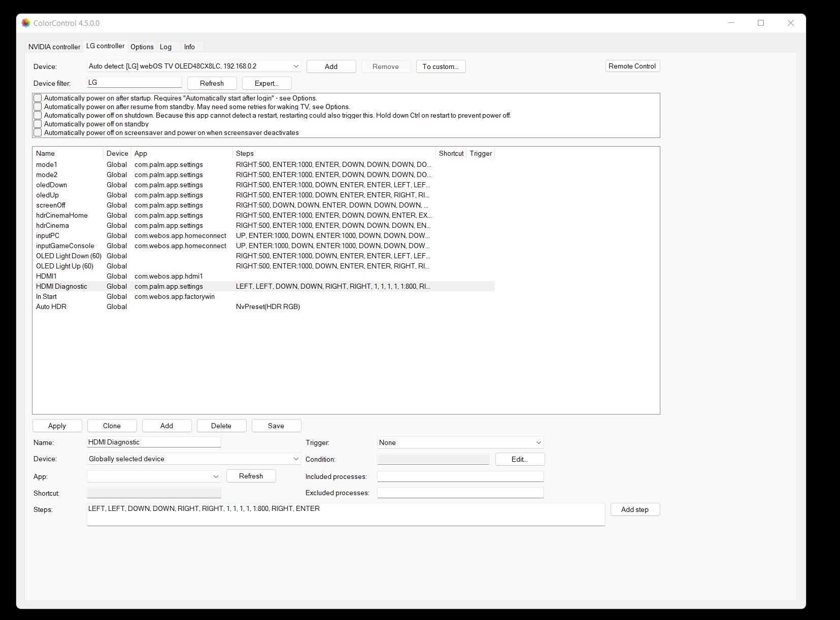Minimize the ColorControl window
840x620 pixels.
[x=731, y=23]
